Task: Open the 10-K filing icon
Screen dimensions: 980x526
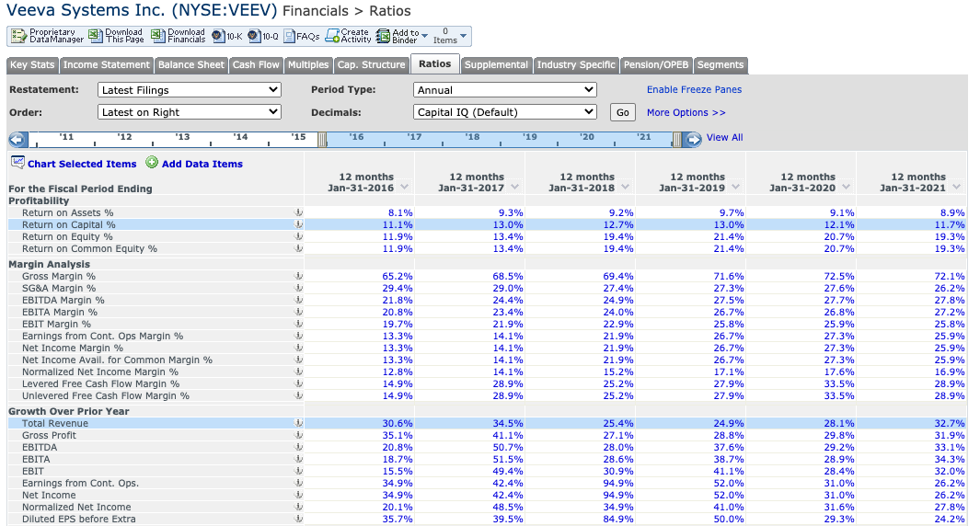Action: (x=218, y=36)
